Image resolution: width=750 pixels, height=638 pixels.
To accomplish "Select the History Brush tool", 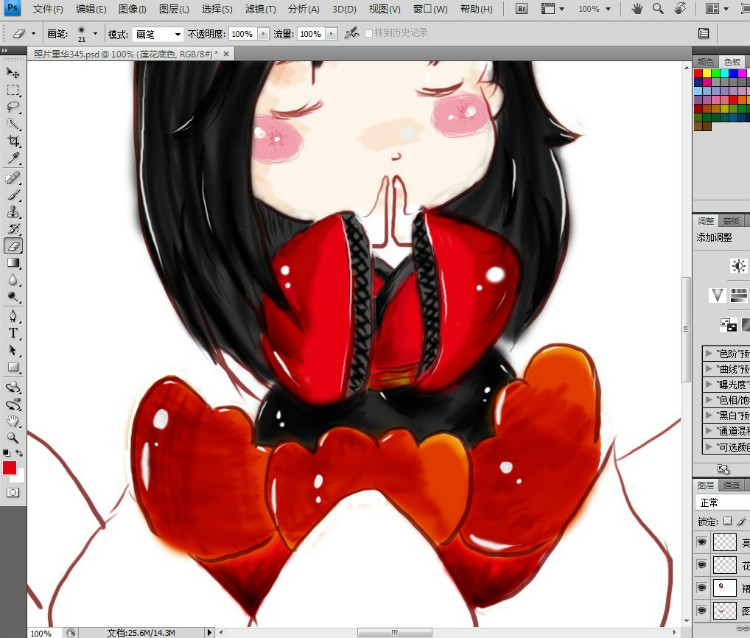I will [13, 229].
